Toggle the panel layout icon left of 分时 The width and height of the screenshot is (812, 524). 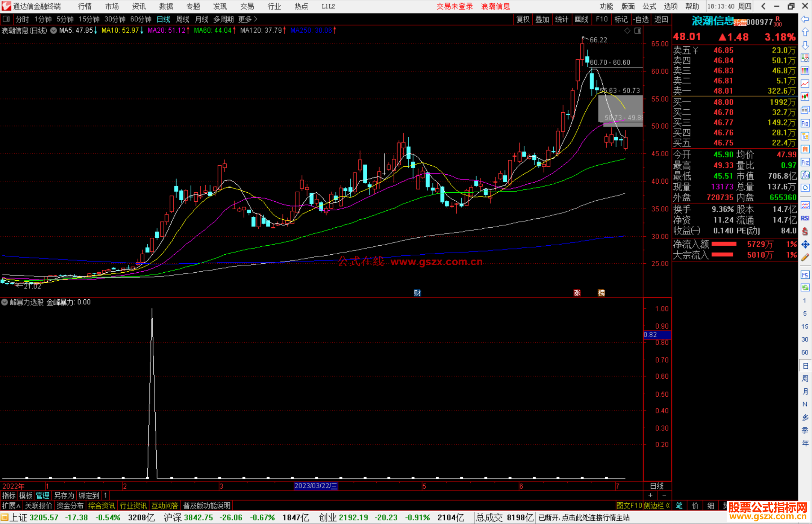click(6, 19)
